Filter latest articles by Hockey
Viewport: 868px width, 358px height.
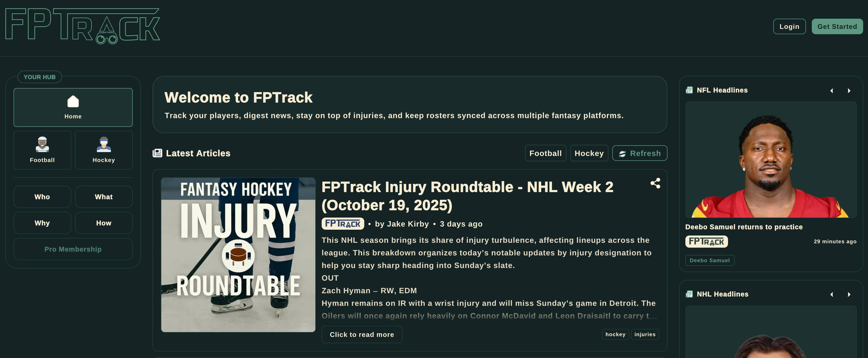click(x=589, y=153)
